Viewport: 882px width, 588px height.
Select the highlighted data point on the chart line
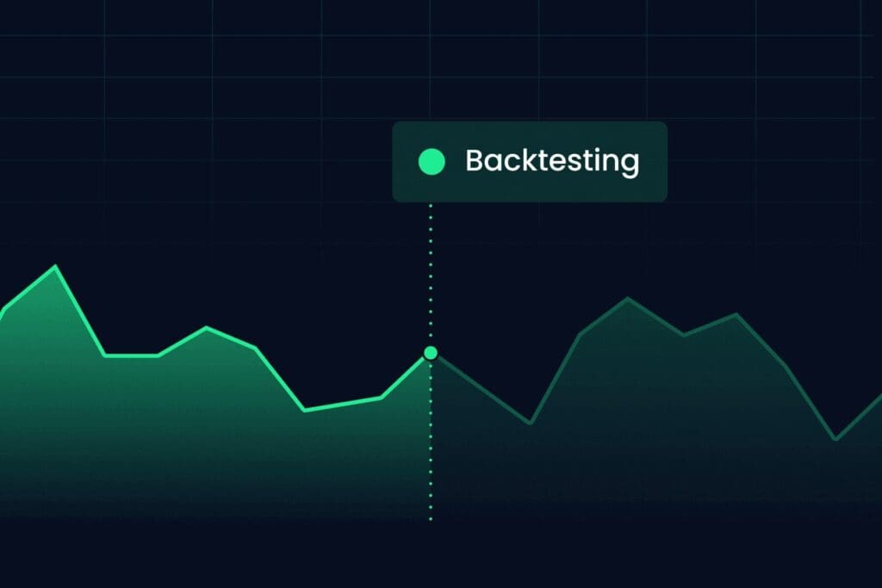(x=431, y=353)
